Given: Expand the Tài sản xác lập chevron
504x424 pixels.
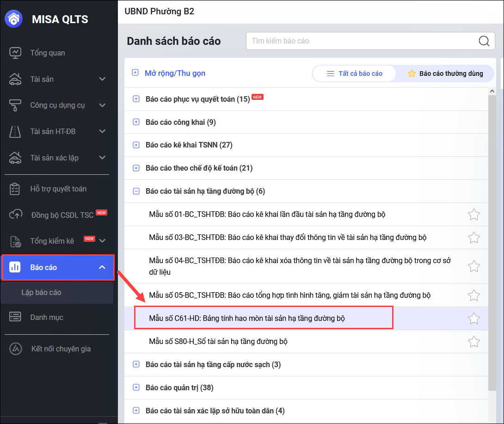Looking at the screenshot, I should 102,158.
